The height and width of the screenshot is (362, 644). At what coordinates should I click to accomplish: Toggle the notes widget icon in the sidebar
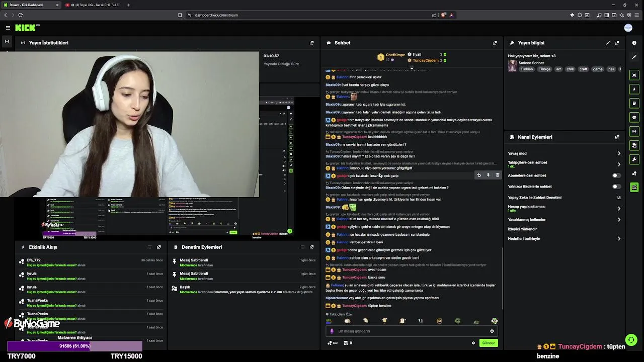(x=634, y=103)
